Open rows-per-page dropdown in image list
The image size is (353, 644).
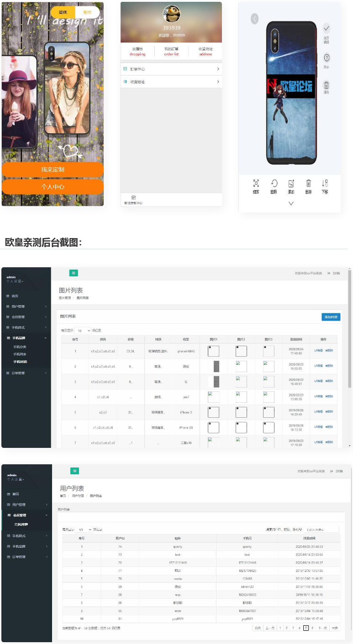pyautogui.click(x=83, y=331)
